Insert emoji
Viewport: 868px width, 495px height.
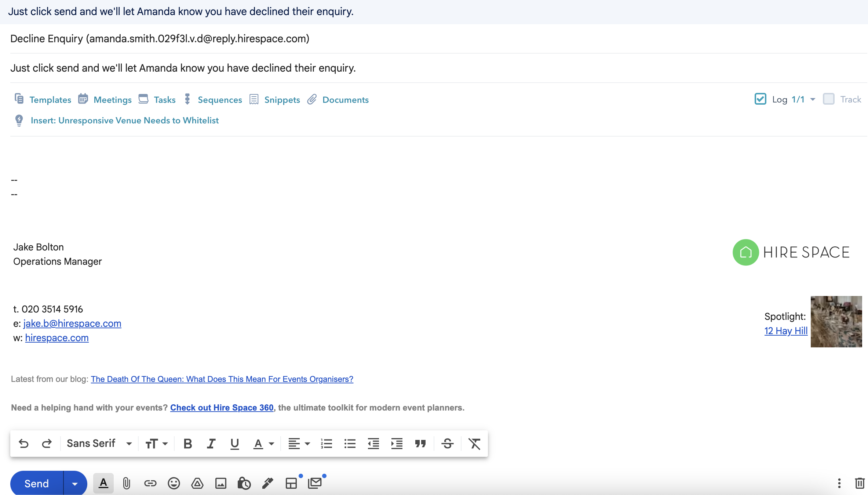coord(174,483)
